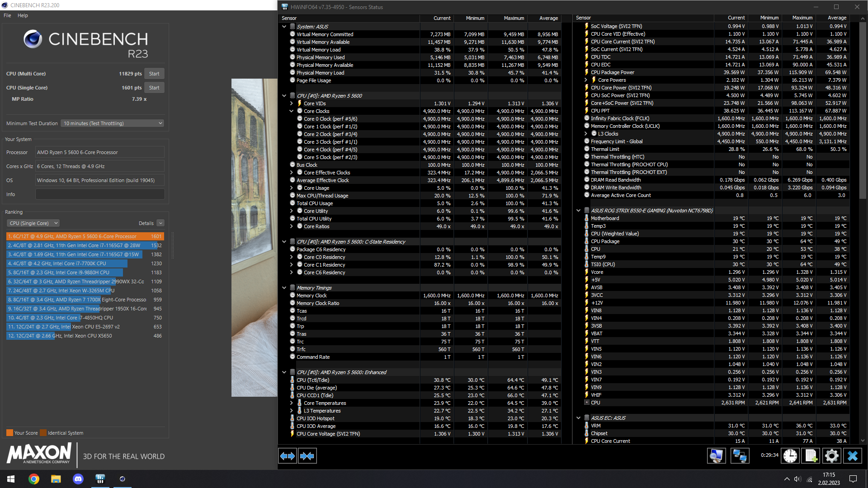
Task: Show hidden tray icons chevron
Action: tap(787, 479)
